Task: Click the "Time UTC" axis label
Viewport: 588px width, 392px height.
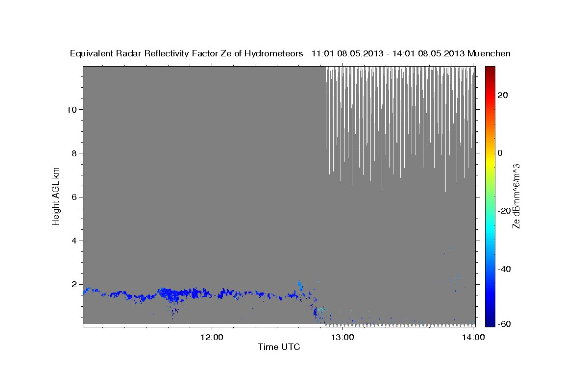Action: tap(279, 347)
